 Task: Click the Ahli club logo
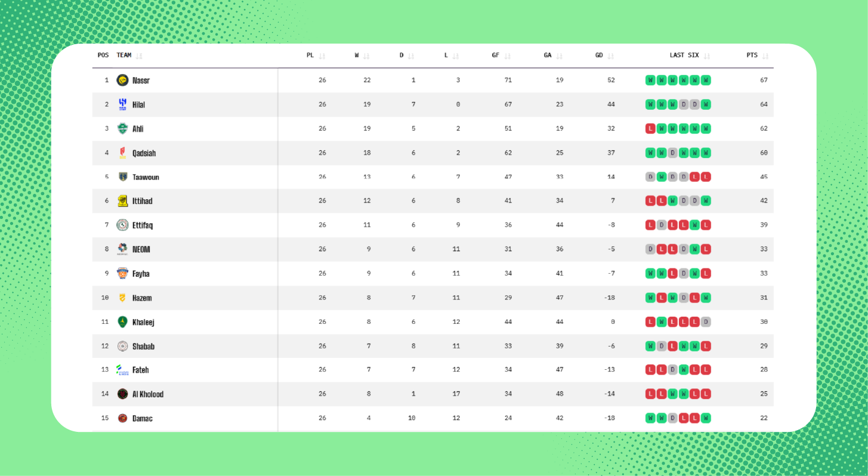point(122,128)
